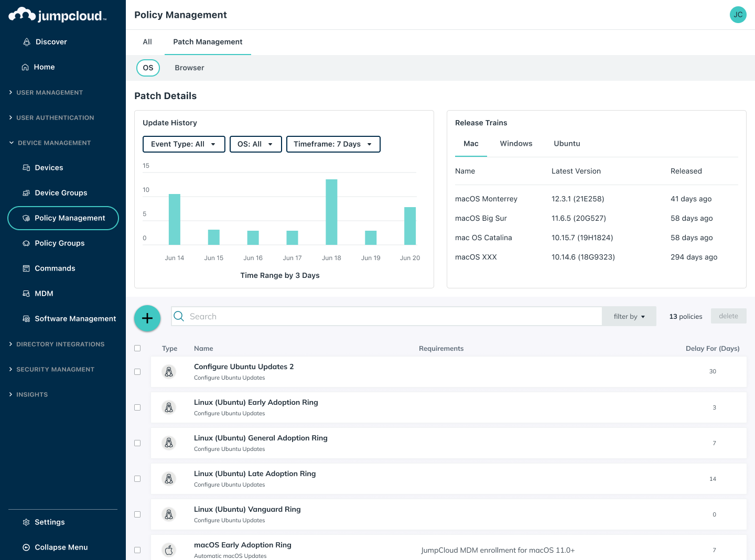Switch to the Browser patch tab
Viewport: 755px width, 560px height.
[189, 68]
